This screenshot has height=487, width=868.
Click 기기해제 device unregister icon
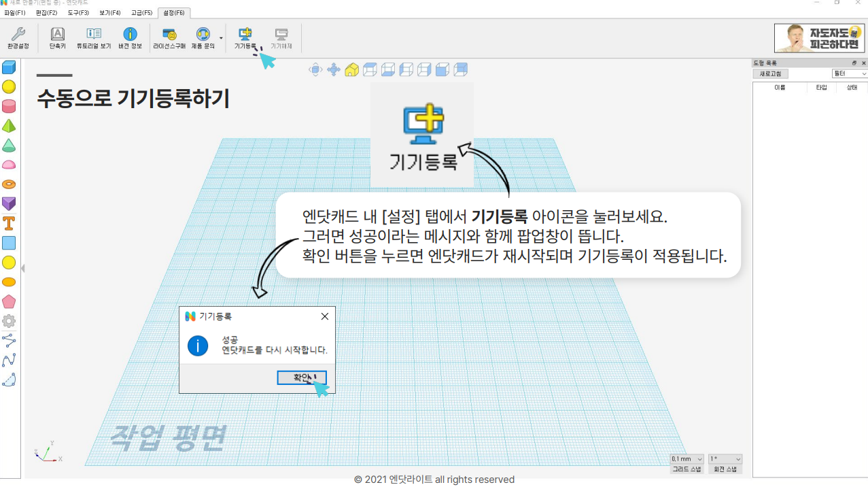coord(281,39)
